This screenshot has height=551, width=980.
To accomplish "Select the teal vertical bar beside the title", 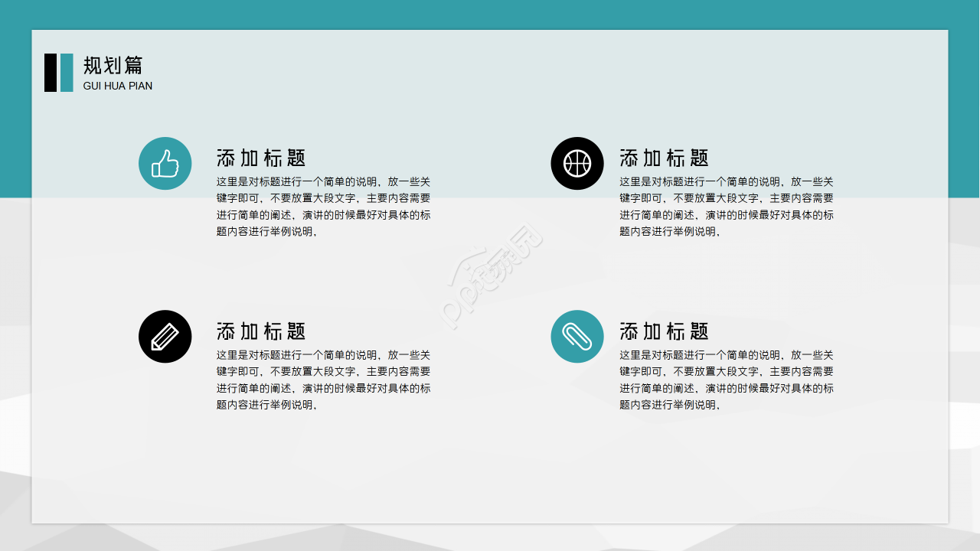I will point(67,73).
